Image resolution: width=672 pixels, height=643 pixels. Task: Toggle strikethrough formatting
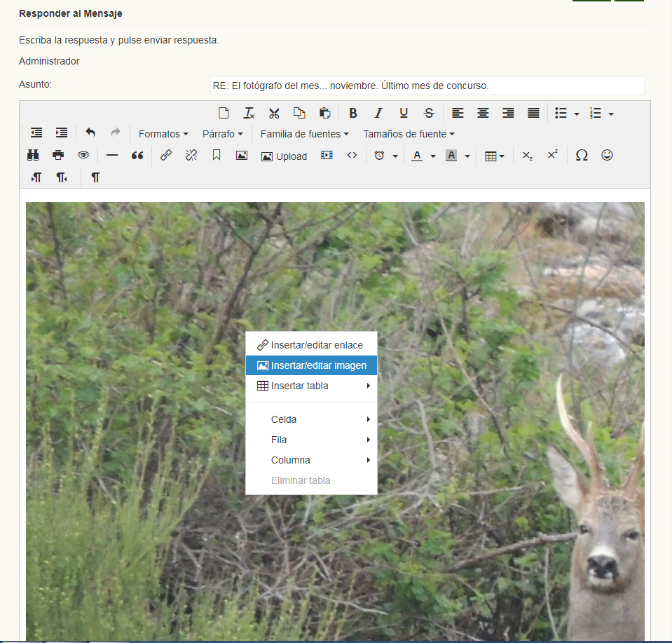[429, 113]
